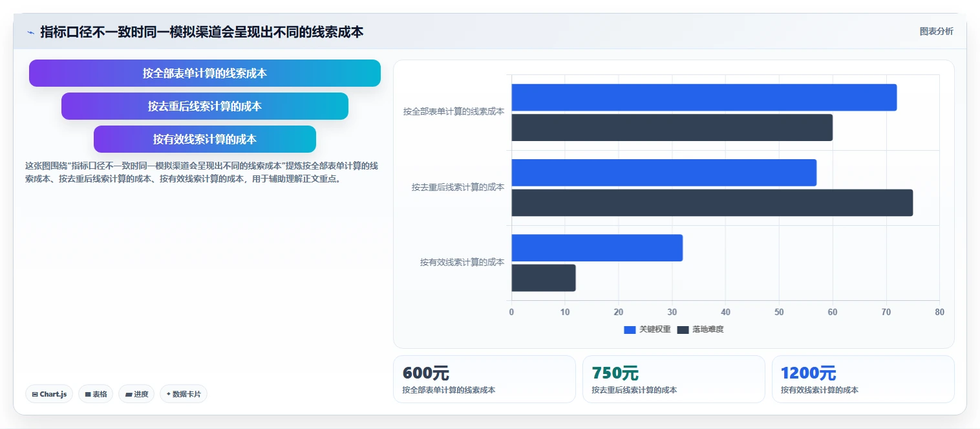Click the x-axis tick value 40
Image resolution: width=980 pixels, height=429 pixels.
[725, 313]
